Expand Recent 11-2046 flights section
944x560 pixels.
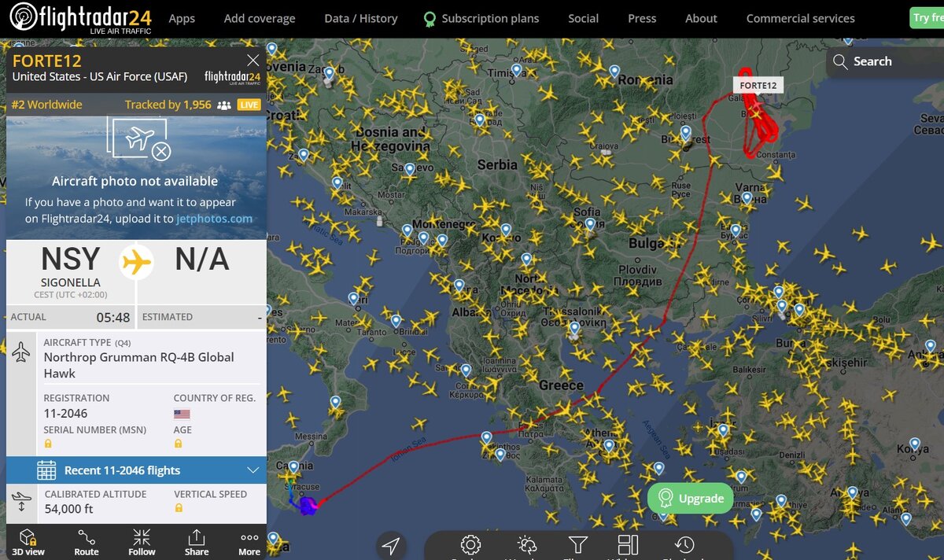pos(136,470)
